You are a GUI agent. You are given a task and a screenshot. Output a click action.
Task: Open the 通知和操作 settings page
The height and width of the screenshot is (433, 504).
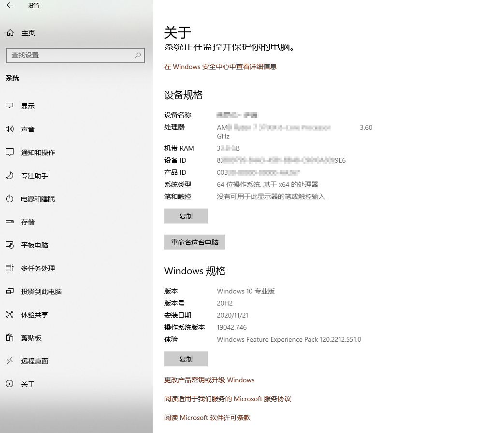pyautogui.click(x=76, y=152)
